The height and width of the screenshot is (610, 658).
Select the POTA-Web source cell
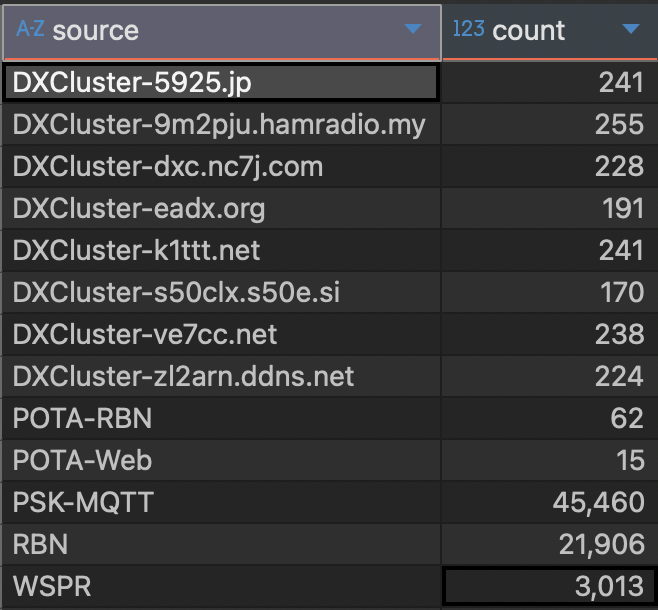(221, 460)
